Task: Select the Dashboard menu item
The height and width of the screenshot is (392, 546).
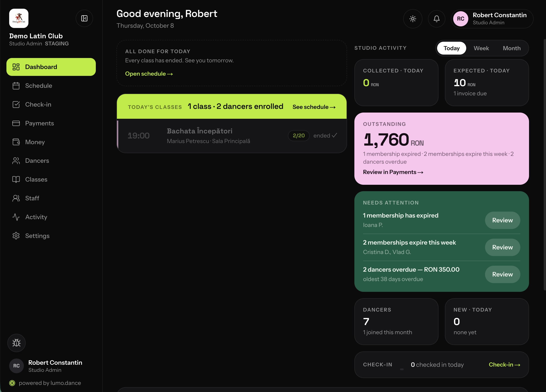Action: (51, 67)
